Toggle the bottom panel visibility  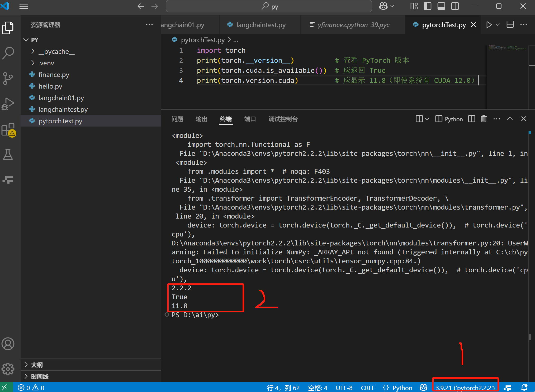pos(441,6)
